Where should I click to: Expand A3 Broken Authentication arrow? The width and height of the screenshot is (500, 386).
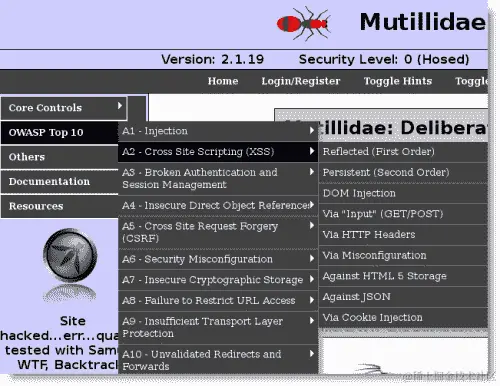tap(312, 172)
